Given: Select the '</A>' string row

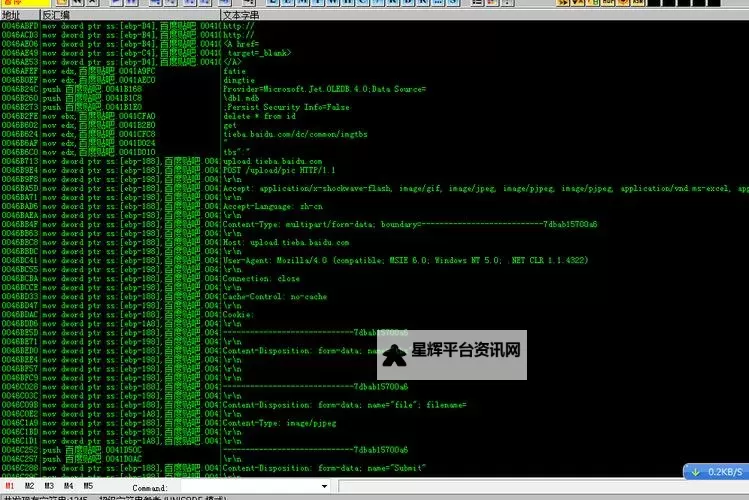Looking at the screenshot, I should [x=233, y=62].
